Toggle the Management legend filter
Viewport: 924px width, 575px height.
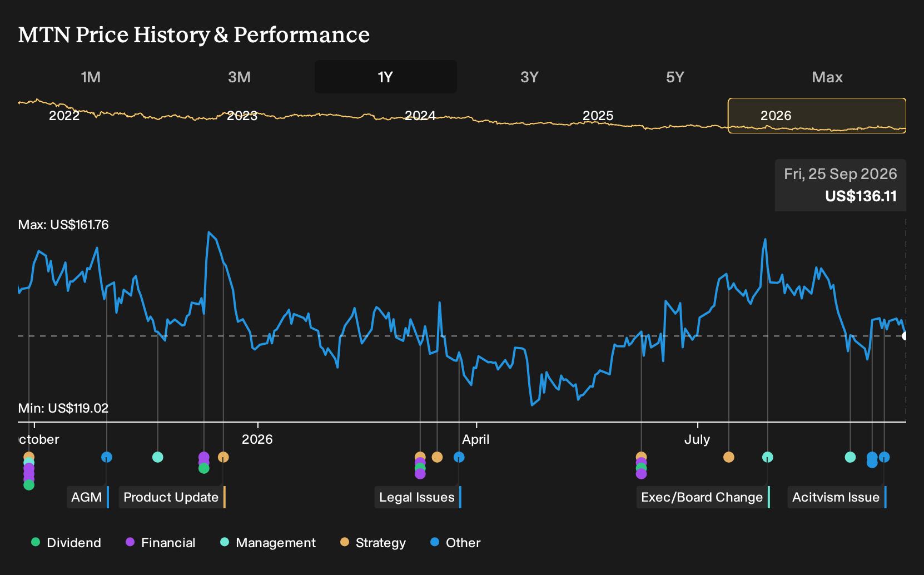268,543
